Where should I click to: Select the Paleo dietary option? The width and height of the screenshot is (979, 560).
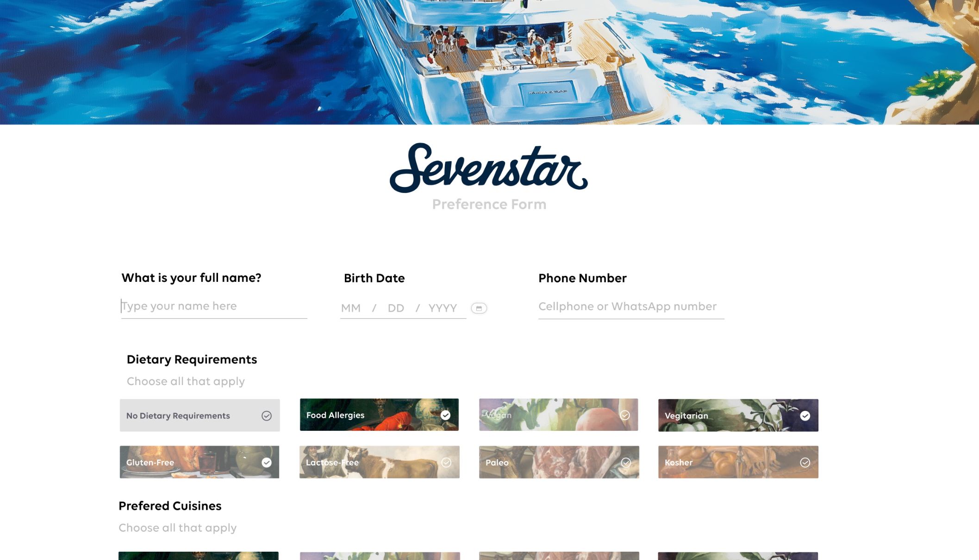click(559, 462)
